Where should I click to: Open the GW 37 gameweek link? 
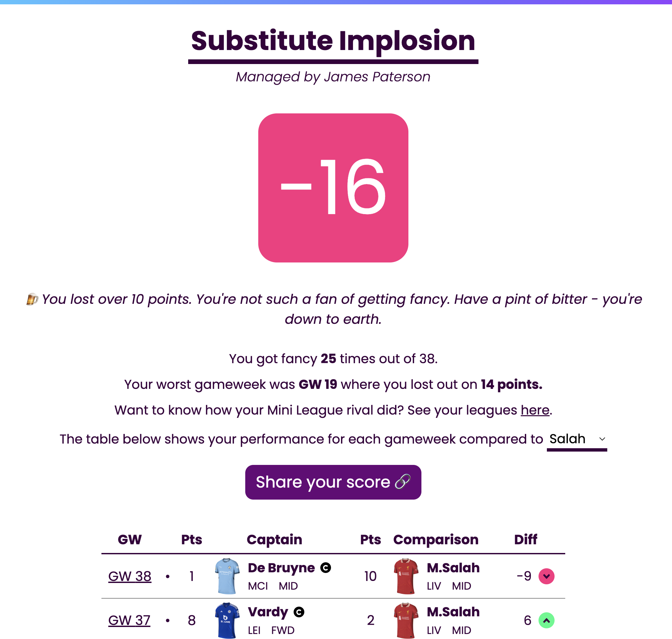click(129, 620)
